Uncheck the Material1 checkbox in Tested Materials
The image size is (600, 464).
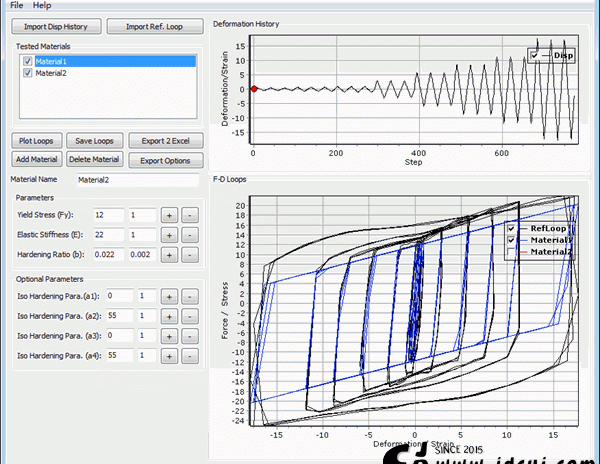[x=27, y=61]
